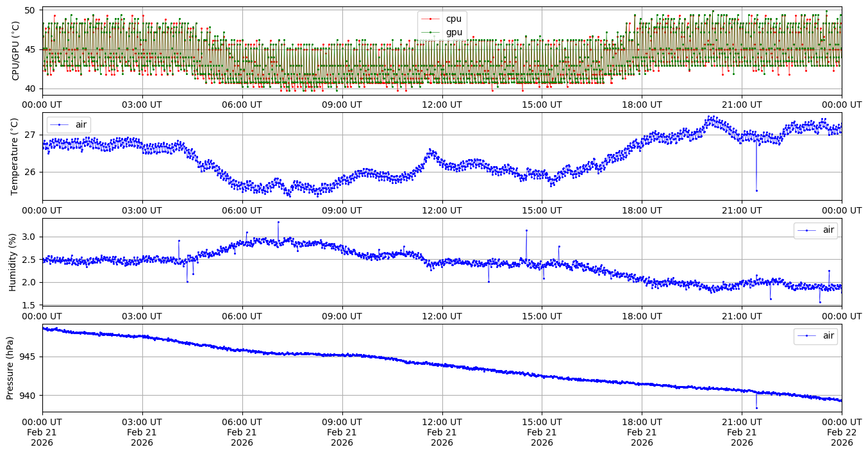Click the 50 tick on CPU/GPU axis

[30, 11]
